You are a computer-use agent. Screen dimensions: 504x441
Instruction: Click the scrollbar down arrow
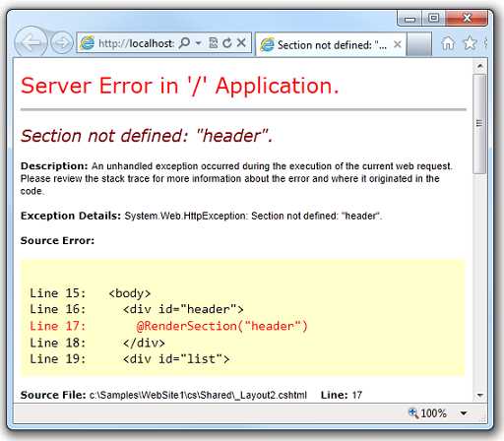coord(480,395)
